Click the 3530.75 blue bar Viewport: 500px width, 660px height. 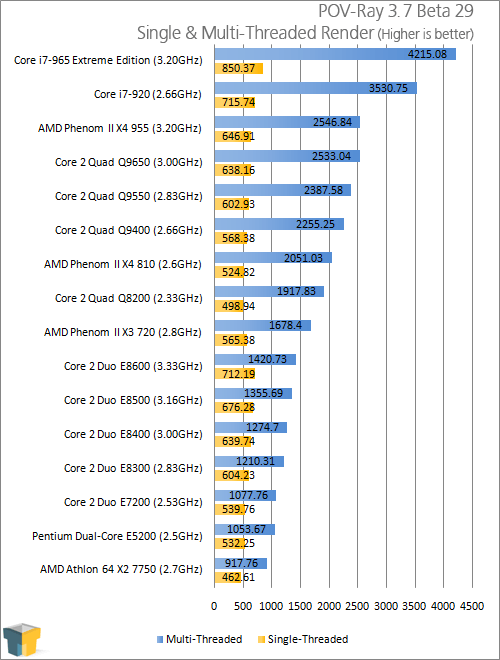tap(316, 88)
